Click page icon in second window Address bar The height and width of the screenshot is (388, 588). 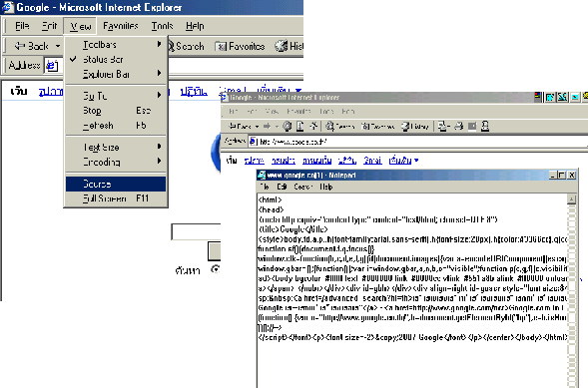253,142
